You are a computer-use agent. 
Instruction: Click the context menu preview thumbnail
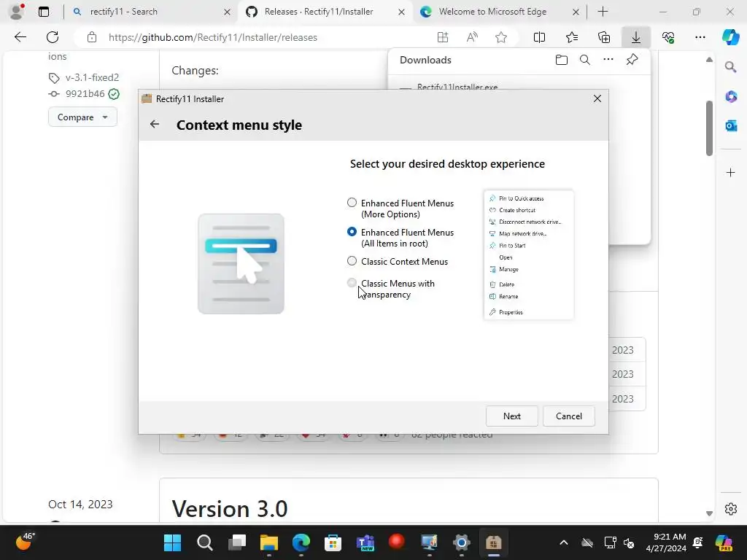[528, 254]
